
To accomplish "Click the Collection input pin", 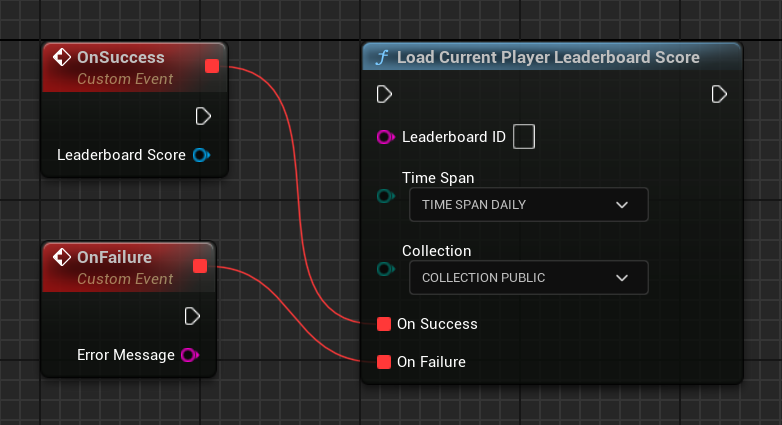I will pos(384,269).
